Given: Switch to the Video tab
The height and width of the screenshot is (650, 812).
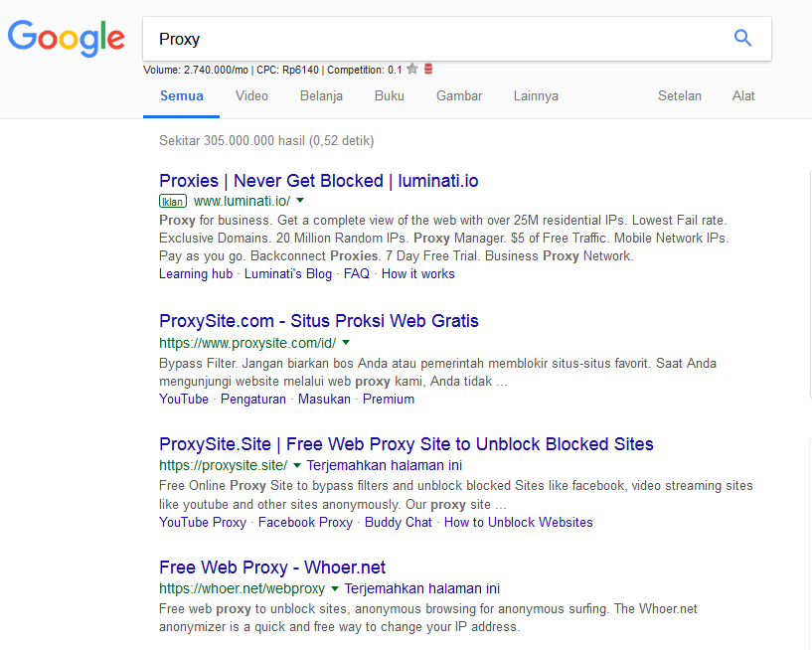Looking at the screenshot, I should pos(251,95).
